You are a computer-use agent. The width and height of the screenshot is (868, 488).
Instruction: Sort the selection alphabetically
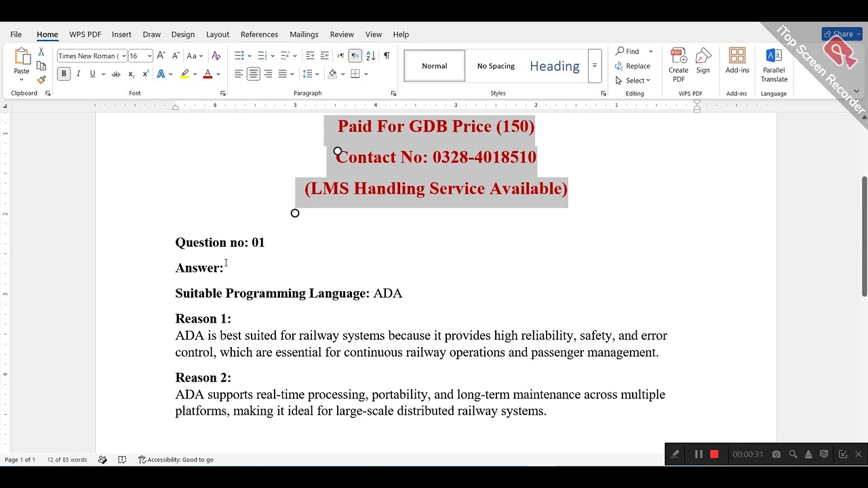point(371,56)
